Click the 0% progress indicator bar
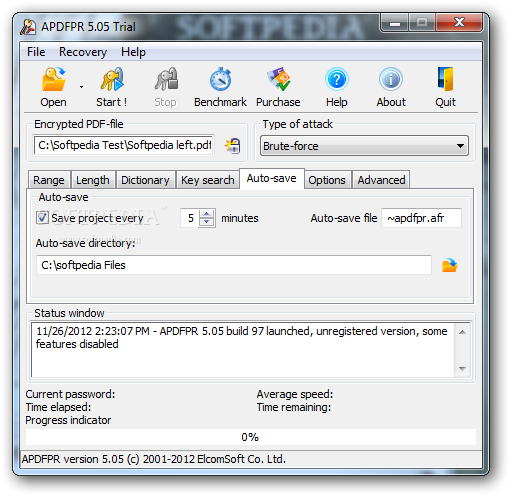Viewport: 510px width, 496px height. 251,437
